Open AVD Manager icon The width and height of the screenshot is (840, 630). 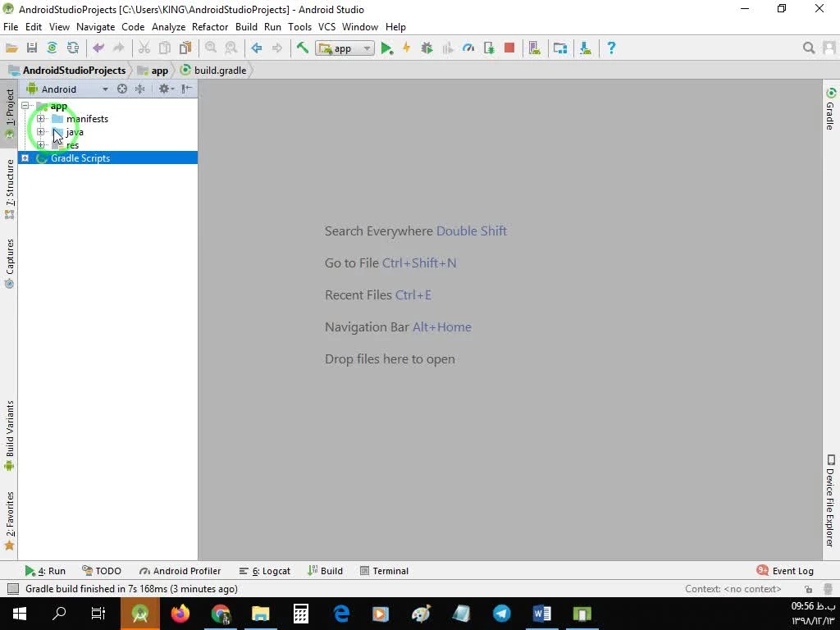tap(535, 48)
